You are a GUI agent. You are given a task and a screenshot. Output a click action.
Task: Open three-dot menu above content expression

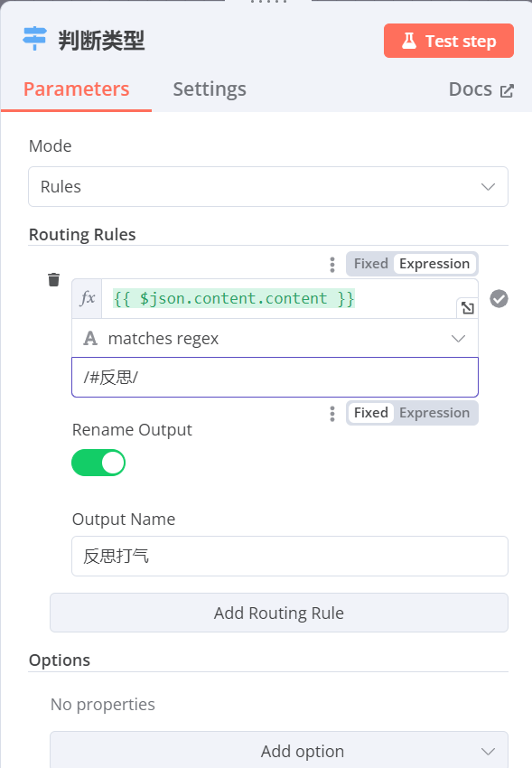point(332,265)
